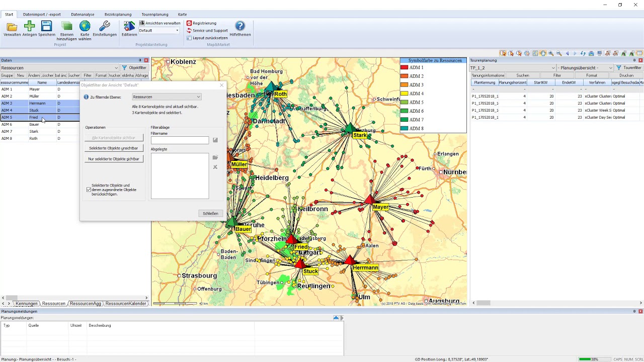Select the pan hand map tool
644x362 pixels.
pos(543,53)
